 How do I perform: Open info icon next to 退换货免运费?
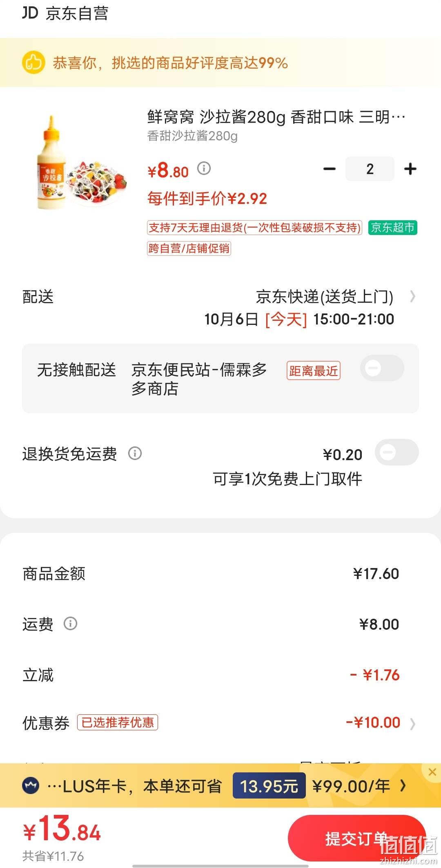135,453
